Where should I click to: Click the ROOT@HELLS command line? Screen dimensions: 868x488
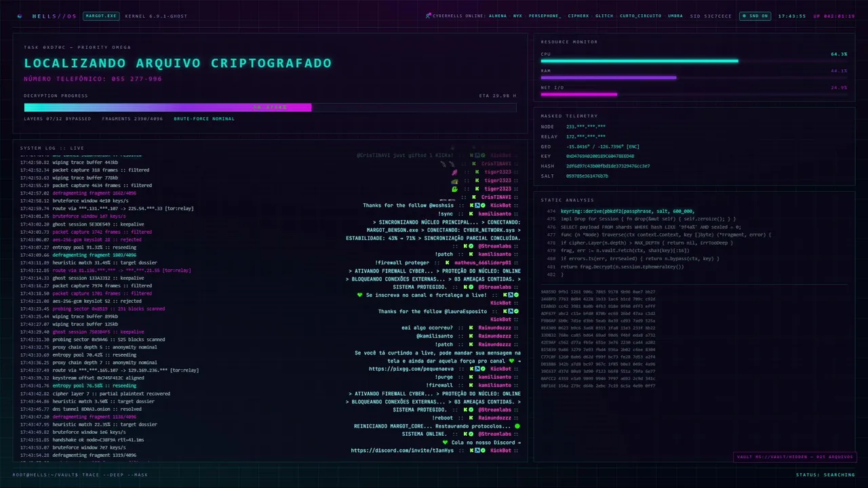(80, 474)
